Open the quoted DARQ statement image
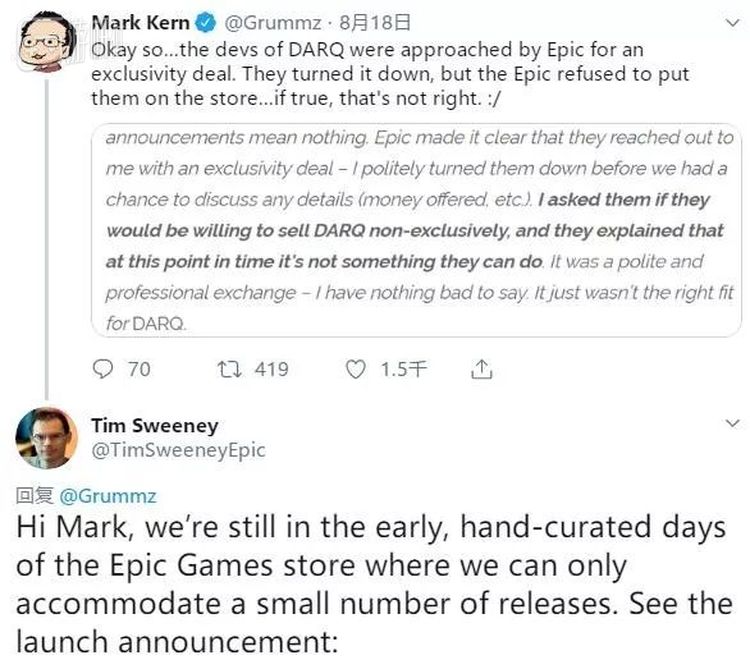Image resolution: width=750 pixels, height=669 pixels. click(418, 230)
